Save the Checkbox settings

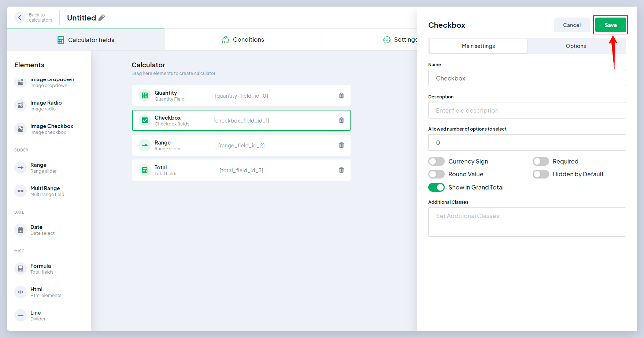610,25
